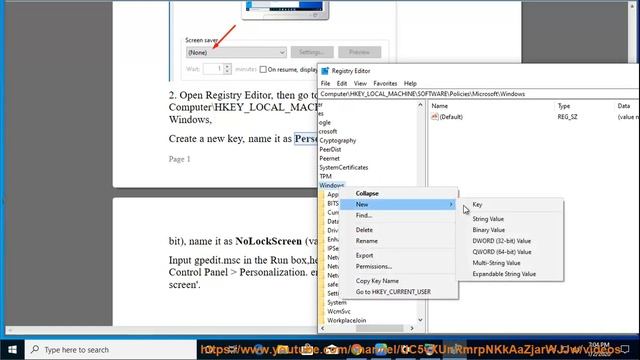This screenshot has width=640, height=360.
Task: Click the Preview button in the document image
Action: 360,52
